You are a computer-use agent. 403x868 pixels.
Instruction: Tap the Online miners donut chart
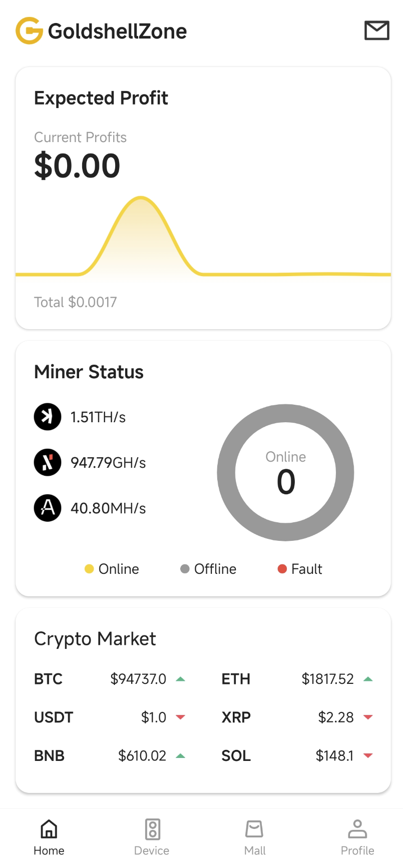tap(285, 473)
